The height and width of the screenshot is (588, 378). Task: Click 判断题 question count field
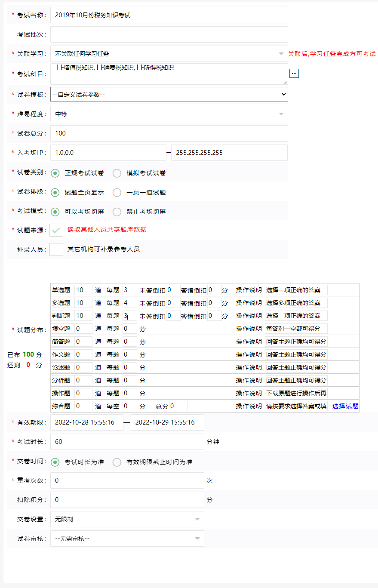[x=83, y=316]
